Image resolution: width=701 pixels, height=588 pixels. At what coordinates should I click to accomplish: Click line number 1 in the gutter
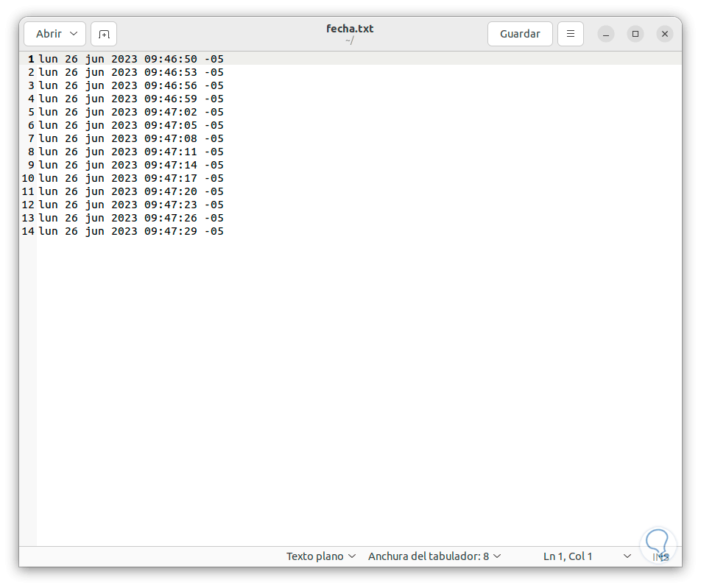(x=31, y=59)
